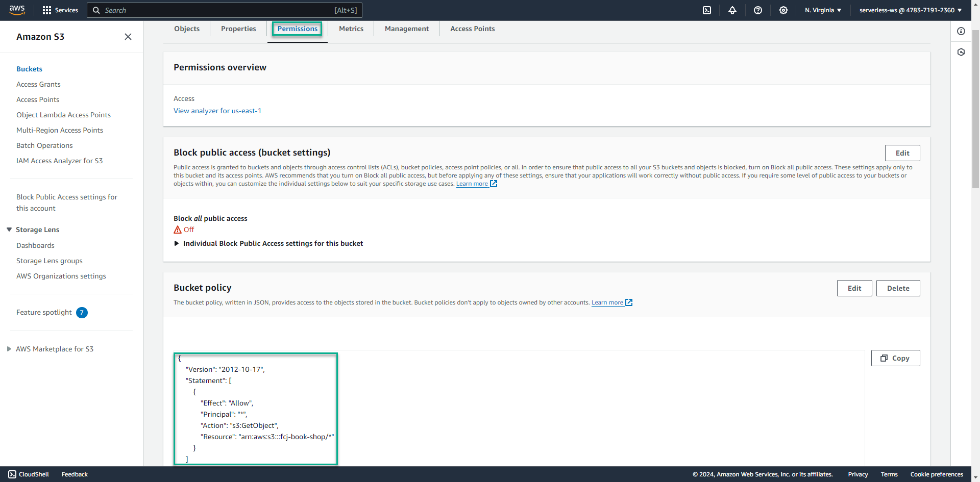Open the N. Virginia region dropdown
980x482 pixels.
(x=823, y=10)
